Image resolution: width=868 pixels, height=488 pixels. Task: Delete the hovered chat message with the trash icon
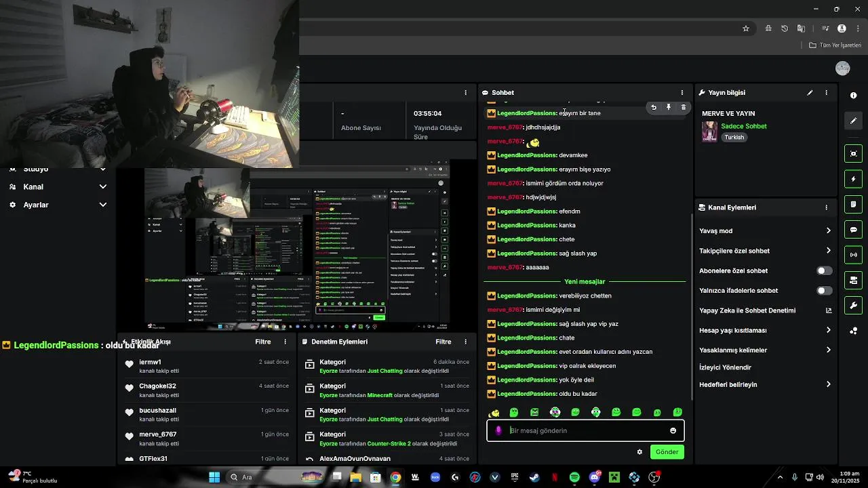(x=684, y=107)
